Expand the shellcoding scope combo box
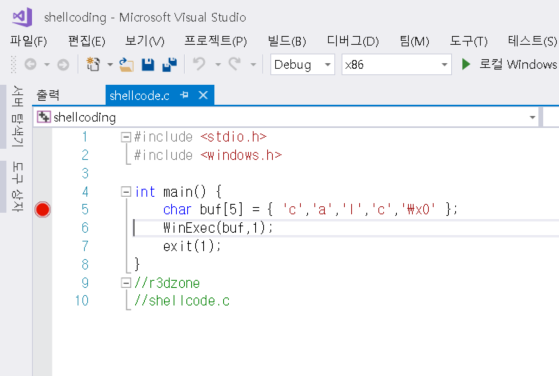Image resolution: width=559 pixels, height=376 pixels. (x=532, y=117)
